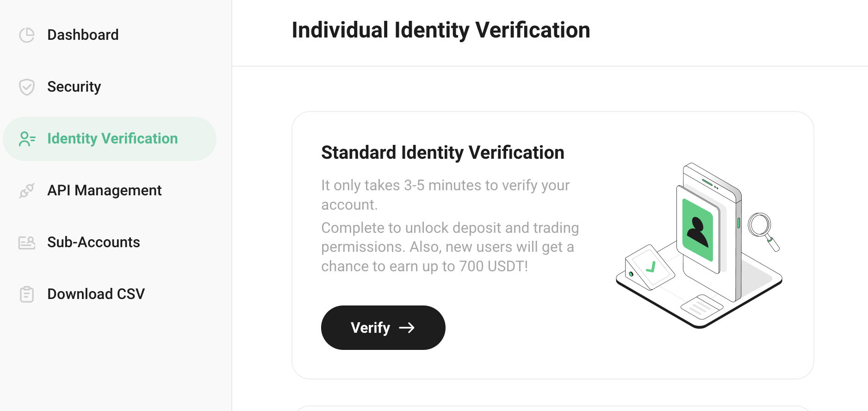Navigate to Sub-Accounts
This screenshot has height=411, width=868.
(93, 243)
